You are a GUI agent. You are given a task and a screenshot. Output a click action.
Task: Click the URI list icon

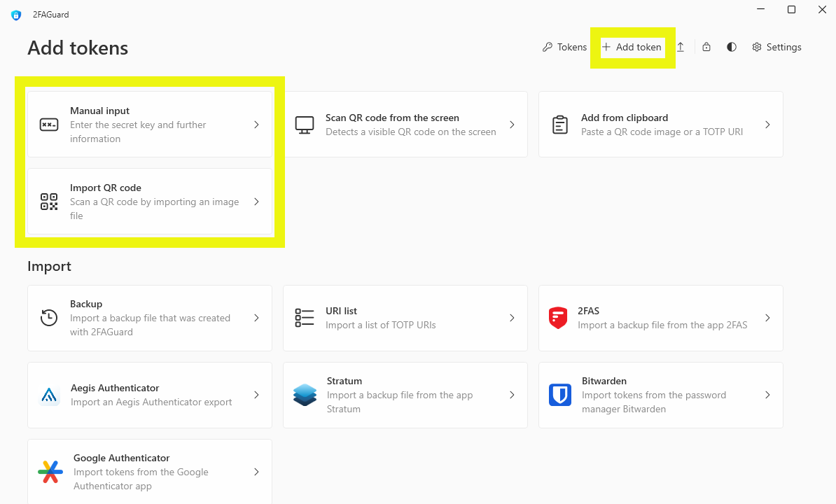pos(305,318)
